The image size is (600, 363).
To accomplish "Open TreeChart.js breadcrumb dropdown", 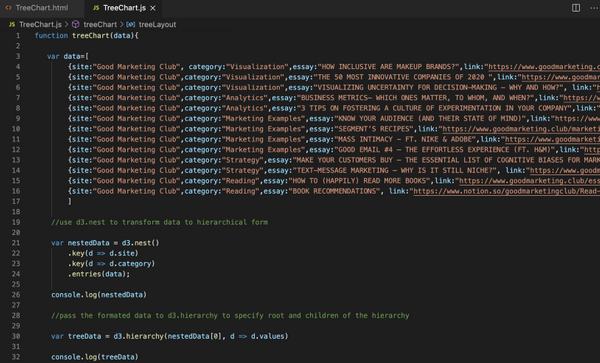I will (x=40, y=24).
